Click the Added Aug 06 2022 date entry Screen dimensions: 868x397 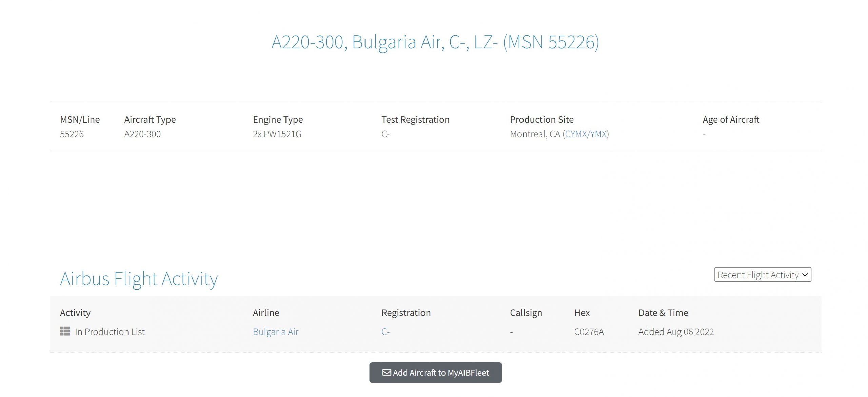point(676,332)
